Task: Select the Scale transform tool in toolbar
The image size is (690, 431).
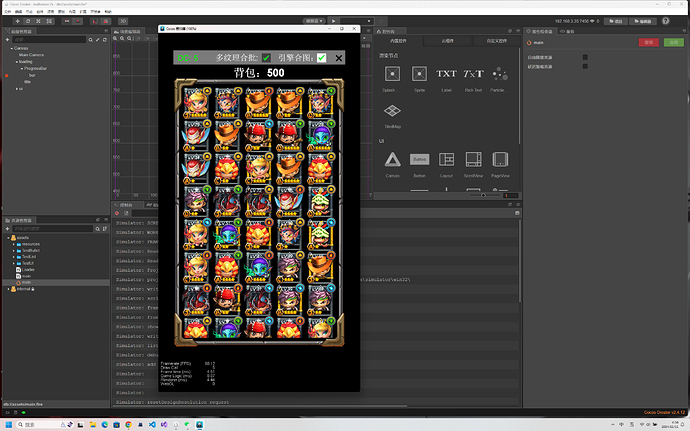Action: pos(39,21)
